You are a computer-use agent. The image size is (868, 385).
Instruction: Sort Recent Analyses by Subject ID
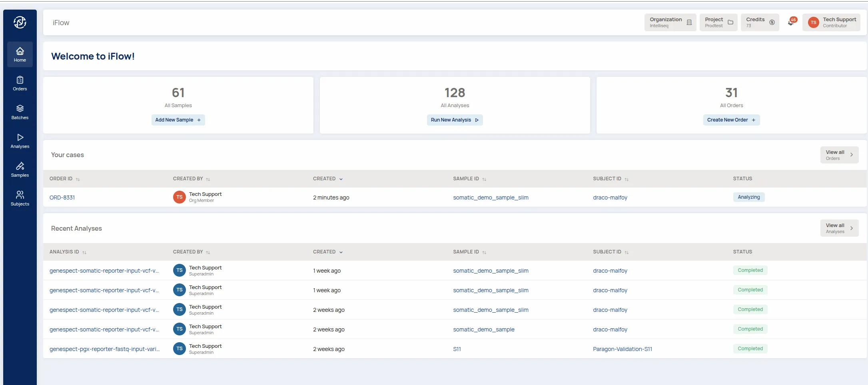[611, 252]
